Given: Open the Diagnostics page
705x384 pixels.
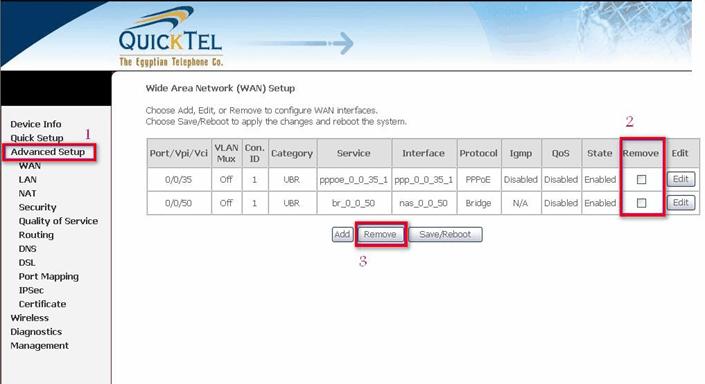Looking at the screenshot, I should point(36,332).
